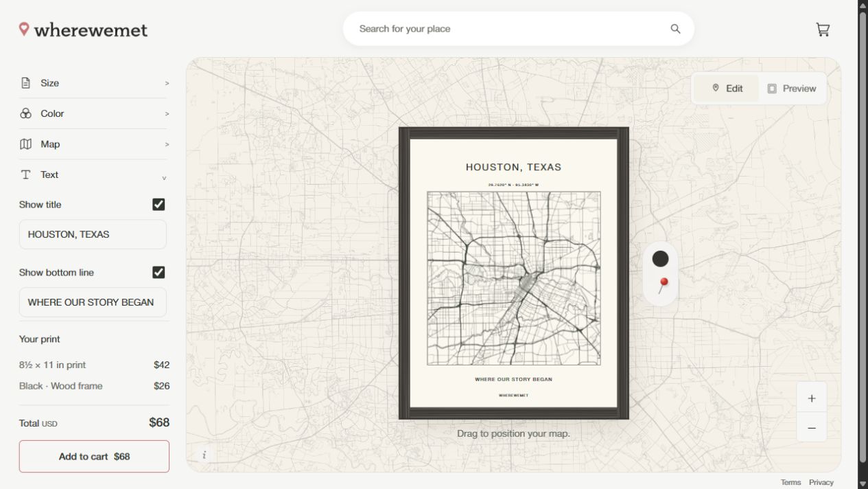
Task: Open the Privacy link
Action: click(x=821, y=482)
